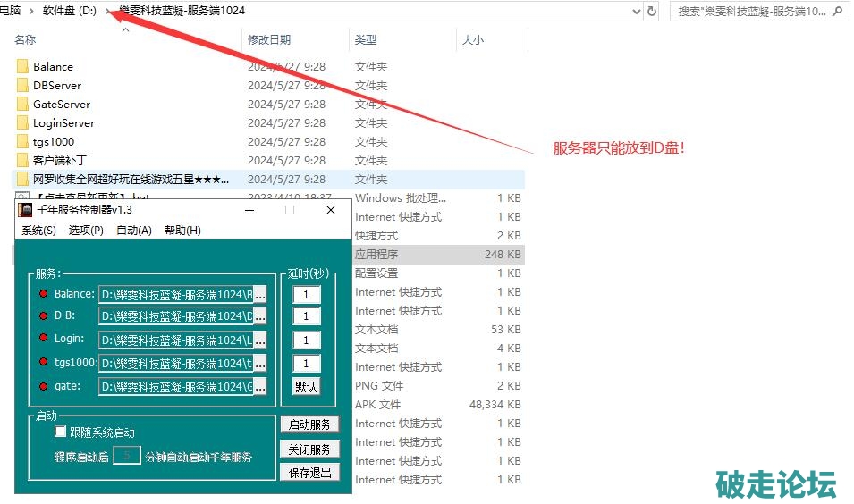This screenshot has width=854, height=504.
Task: Click the Balance folder icon
Action: click(x=22, y=67)
